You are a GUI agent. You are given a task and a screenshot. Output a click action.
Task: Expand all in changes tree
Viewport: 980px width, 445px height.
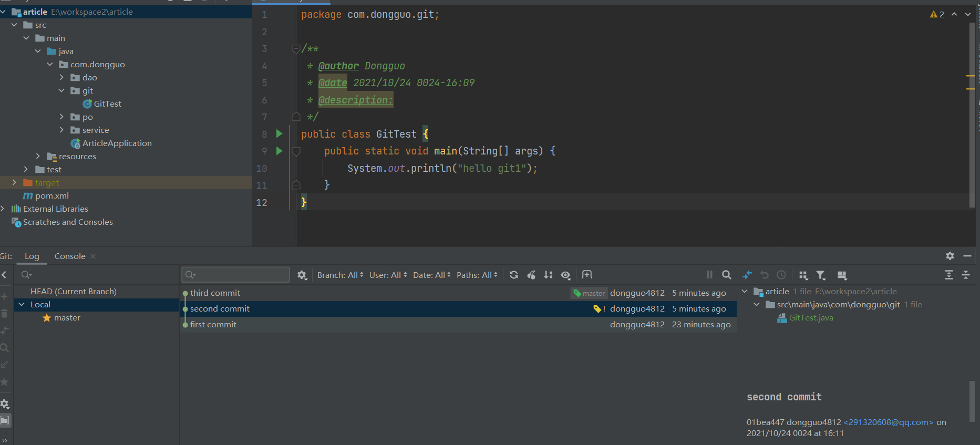[949, 275]
